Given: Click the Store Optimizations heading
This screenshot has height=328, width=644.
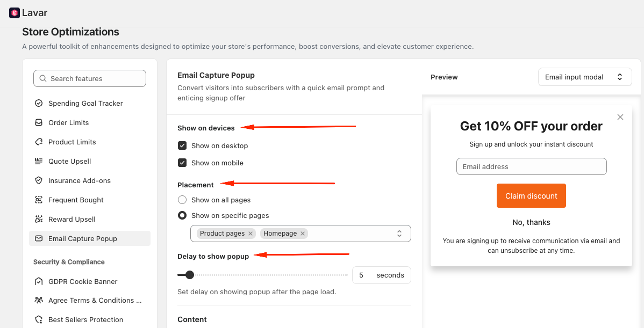Looking at the screenshot, I should (x=70, y=32).
